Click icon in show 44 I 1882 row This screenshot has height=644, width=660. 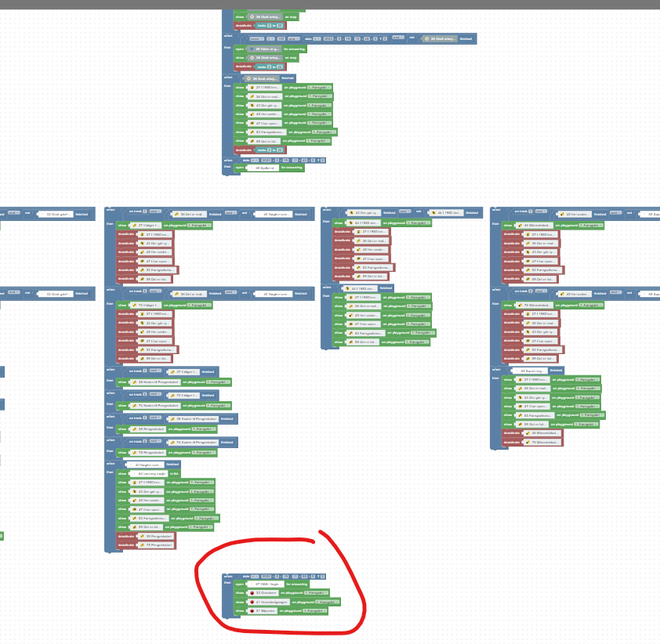point(351,223)
